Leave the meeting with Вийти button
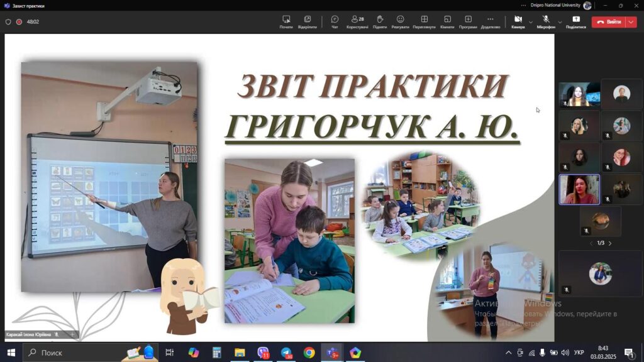 [x=609, y=22]
